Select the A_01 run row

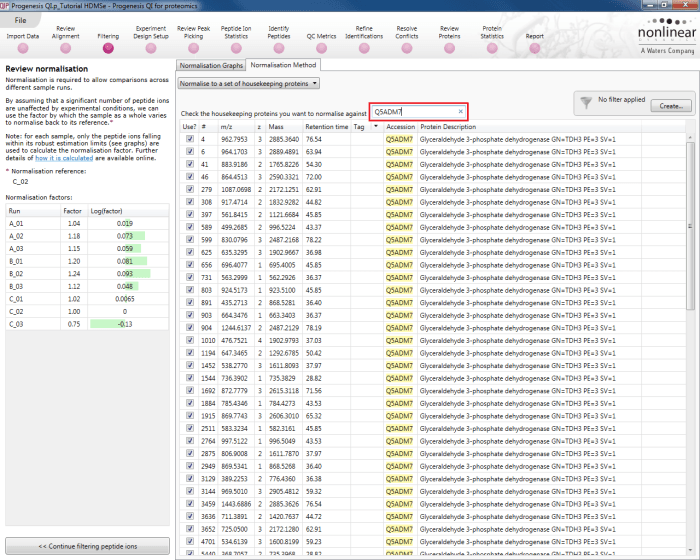(x=88, y=223)
